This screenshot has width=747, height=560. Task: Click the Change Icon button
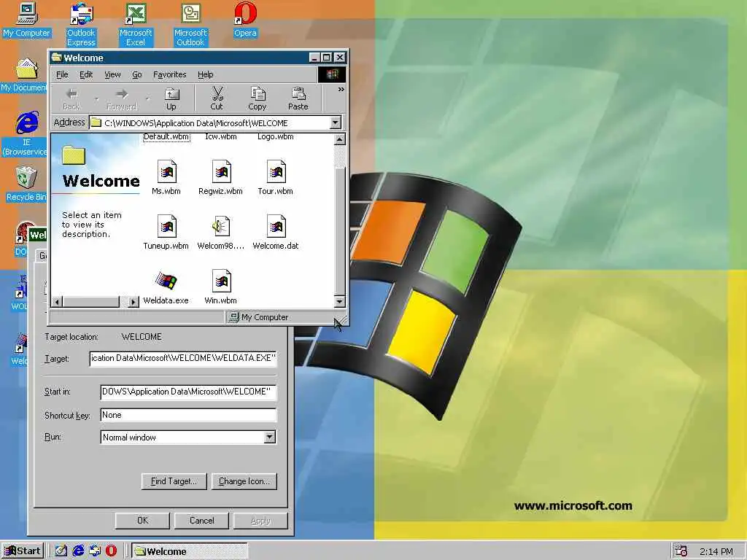244,481
